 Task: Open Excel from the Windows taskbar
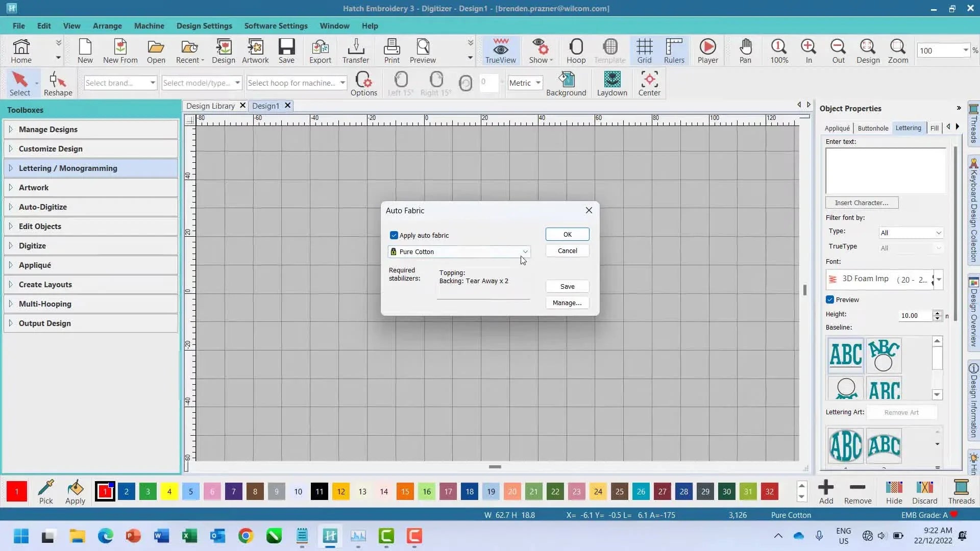(189, 536)
